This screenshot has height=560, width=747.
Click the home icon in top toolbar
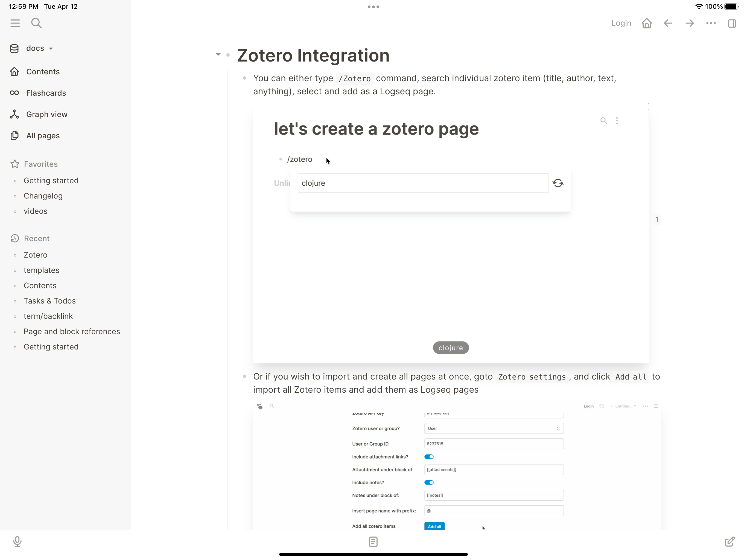pyautogui.click(x=647, y=23)
